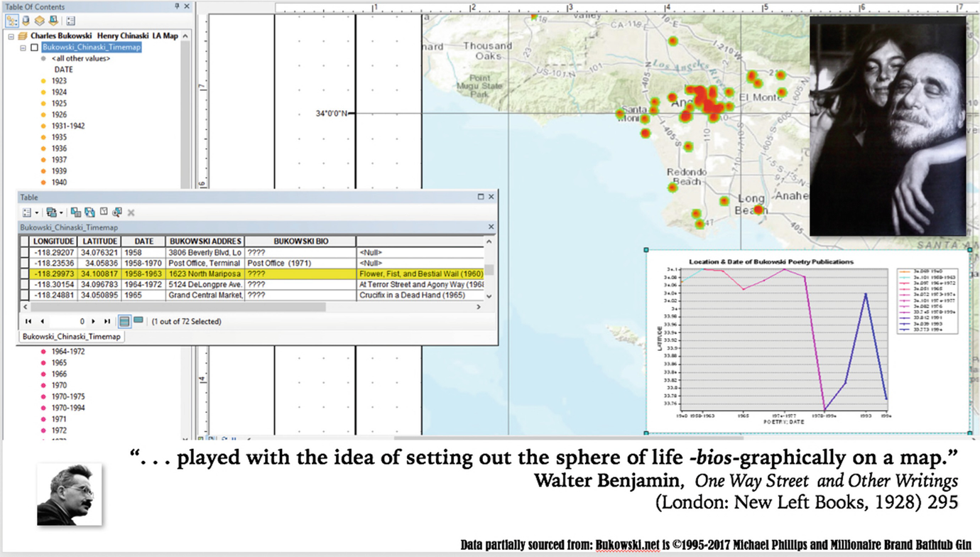Screen dimensions: 980x557
Task: Click Zoom To Selected icon in Table
Action: [x=117, y=212]
